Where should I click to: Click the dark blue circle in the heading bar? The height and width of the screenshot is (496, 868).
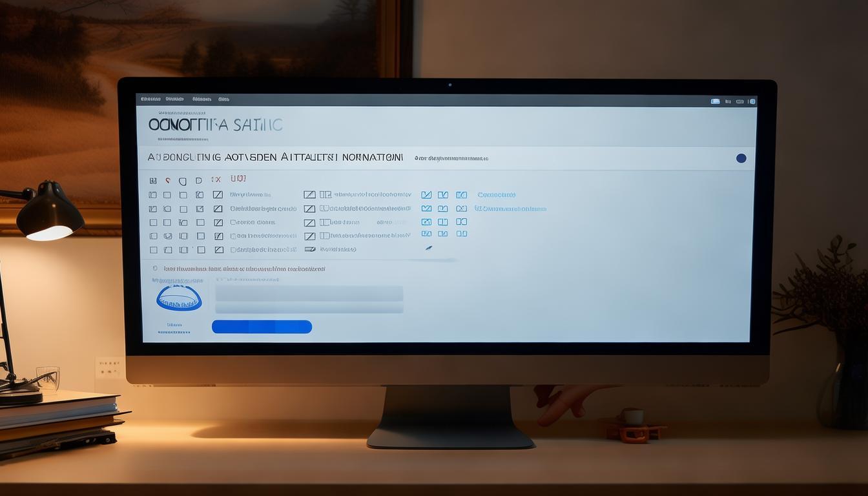(x=741, y=158)
